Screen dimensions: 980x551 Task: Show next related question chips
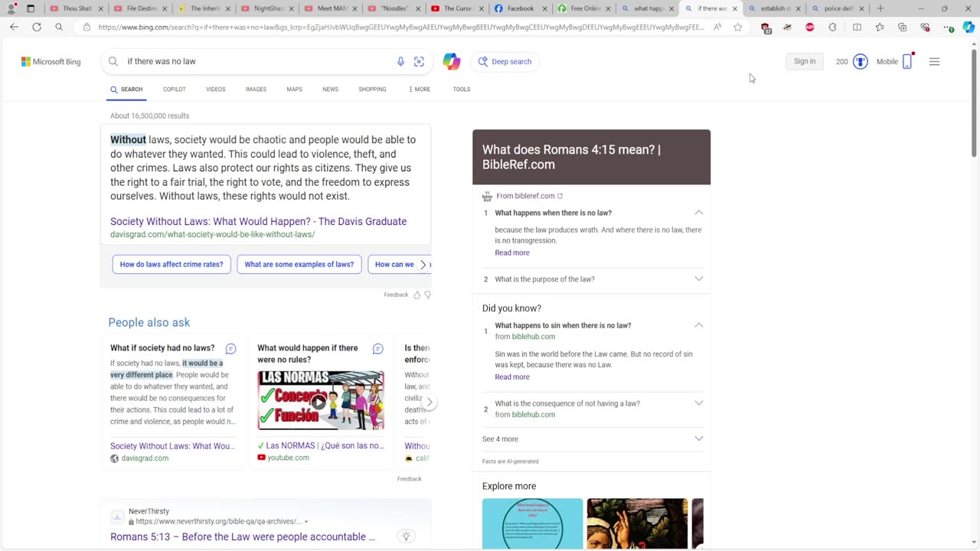423,265
